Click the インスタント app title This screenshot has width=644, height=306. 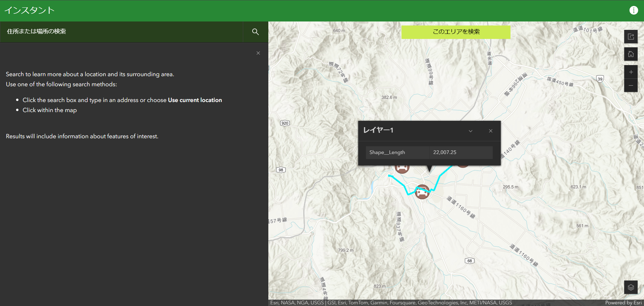coord(30,10)
